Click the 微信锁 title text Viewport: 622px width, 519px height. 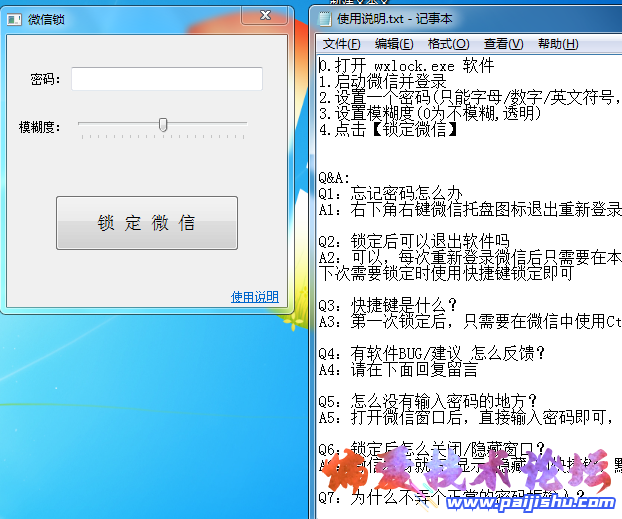pos(47,19)
